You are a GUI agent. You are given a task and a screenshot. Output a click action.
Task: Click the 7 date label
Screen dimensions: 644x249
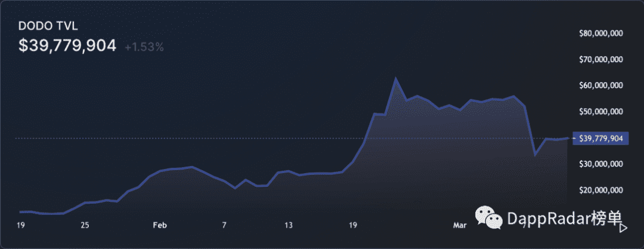(224, 225)
